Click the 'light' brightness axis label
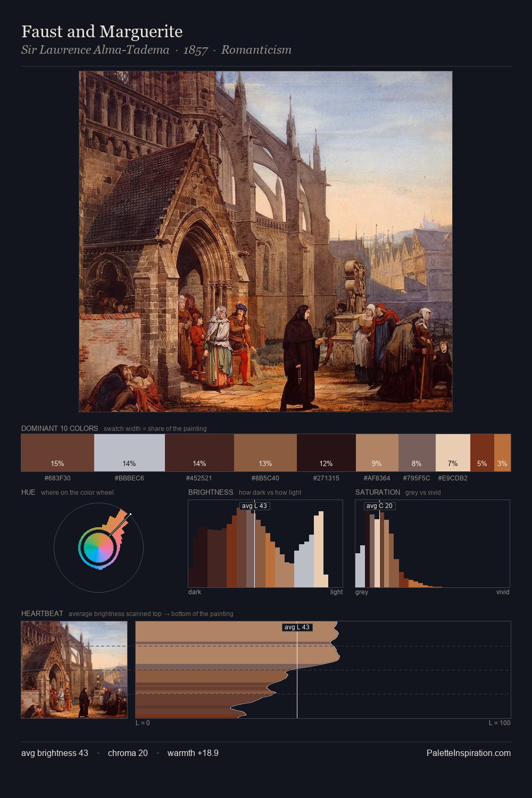Screen dimensions: 532x798 click(337, 592)
